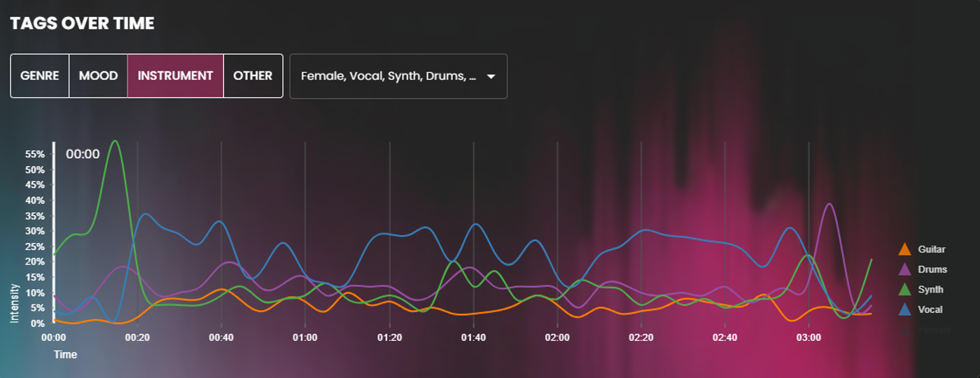Click the 00:40 time axis label
Screen dimensions: 980x378
coord(222,337)
